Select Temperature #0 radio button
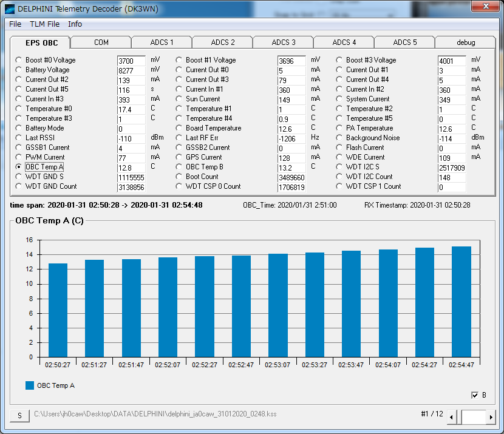The height and width of the screenshot is (434, 504). [19, 109]
